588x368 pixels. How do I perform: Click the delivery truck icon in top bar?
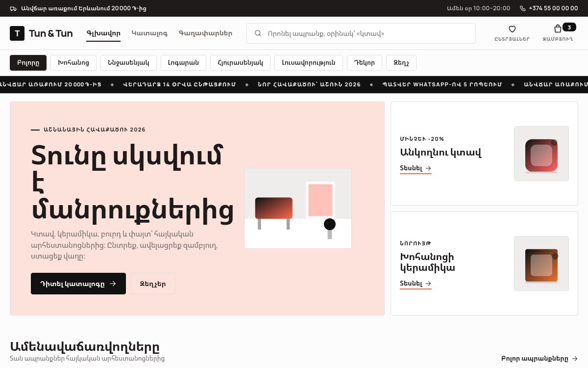coord(13,8)
